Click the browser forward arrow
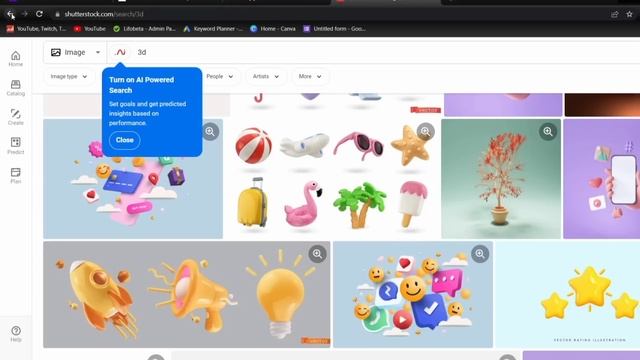Screen dimensions: 640x360 (24, 14)
